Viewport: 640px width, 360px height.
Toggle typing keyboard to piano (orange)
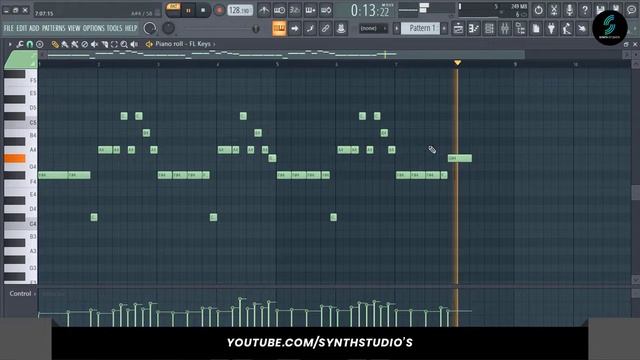279,29
